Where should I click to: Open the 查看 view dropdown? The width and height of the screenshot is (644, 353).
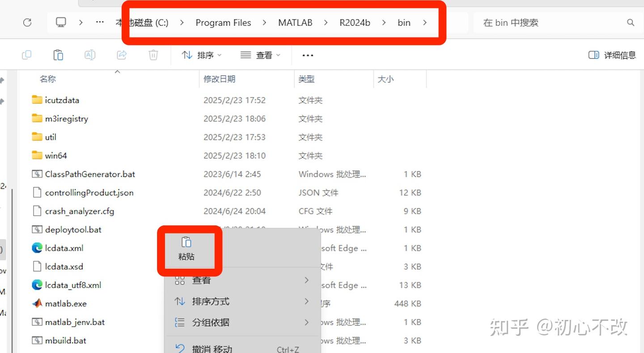click(x=261, y=55)
